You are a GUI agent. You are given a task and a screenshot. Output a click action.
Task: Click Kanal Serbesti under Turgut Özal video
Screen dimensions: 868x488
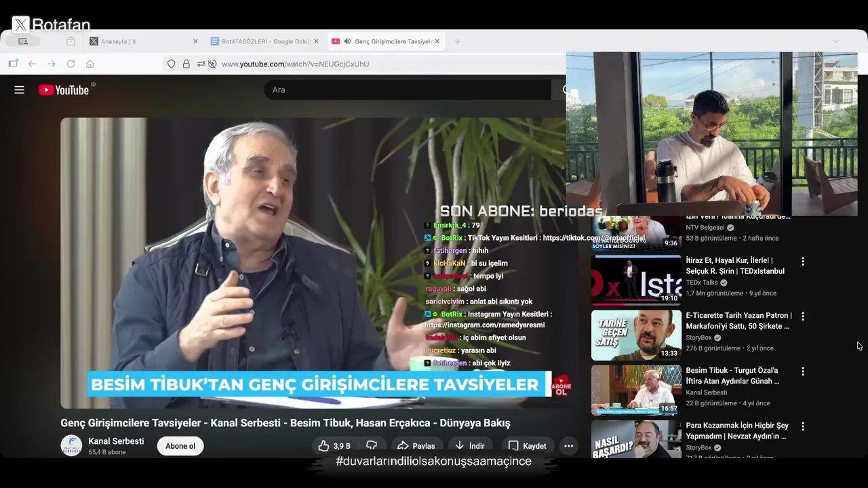tap(707, 392)
